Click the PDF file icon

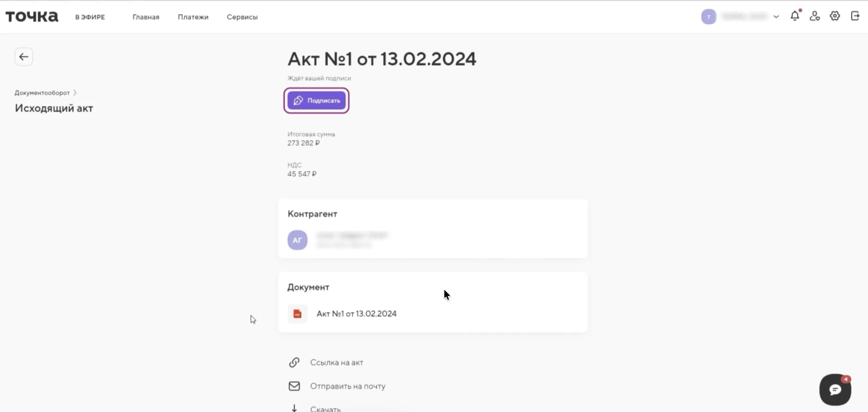297,314
